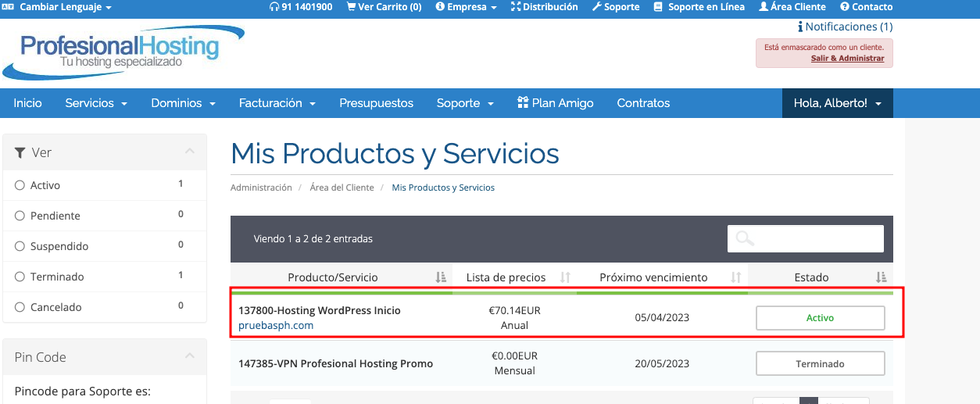Click the Distribución expand-arrows icon
Image resolution: width=980 pixels, height=404 pixels.
pos(515,6)
